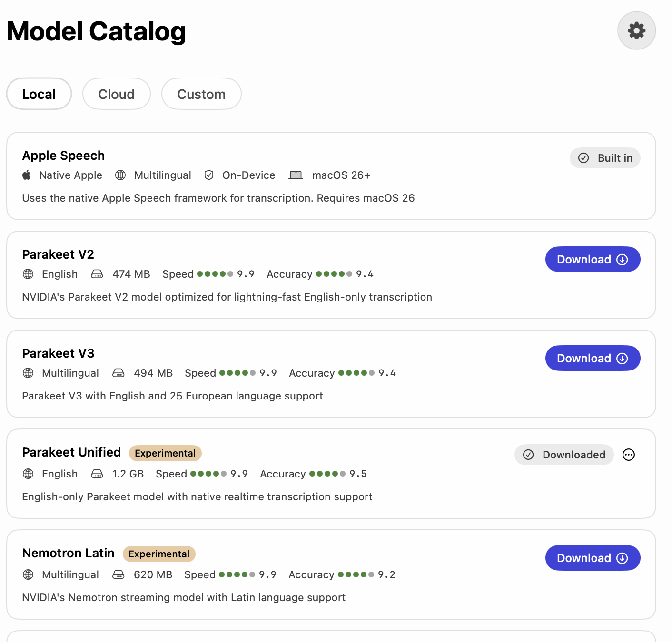
Task: Click the laptop icon beside macOS 26+
Action: [296, 175]
